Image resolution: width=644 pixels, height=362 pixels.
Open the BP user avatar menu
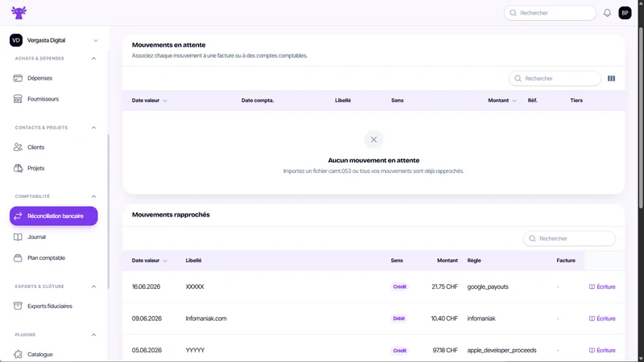[x=625, y=13]
